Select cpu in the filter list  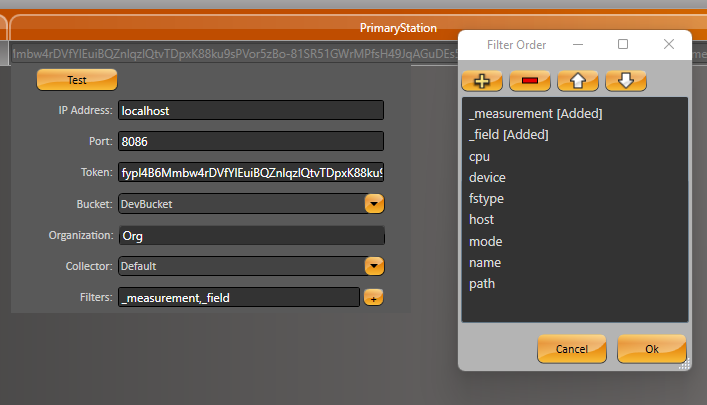(x=479, y=157)
